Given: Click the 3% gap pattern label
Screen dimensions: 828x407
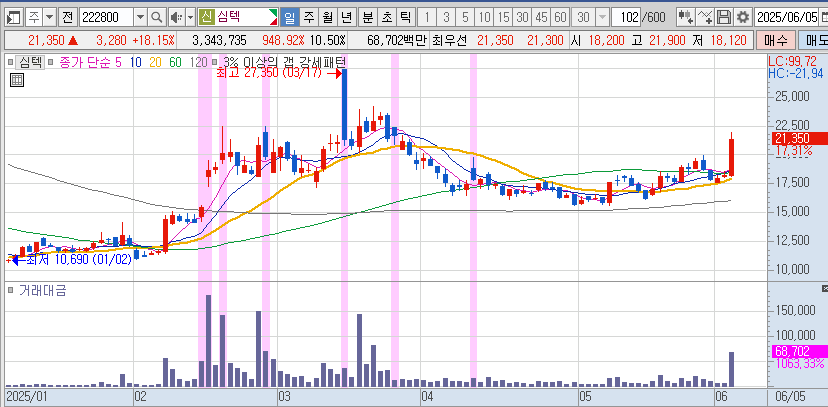Looking at the screenshot, I should click(284, 62).
